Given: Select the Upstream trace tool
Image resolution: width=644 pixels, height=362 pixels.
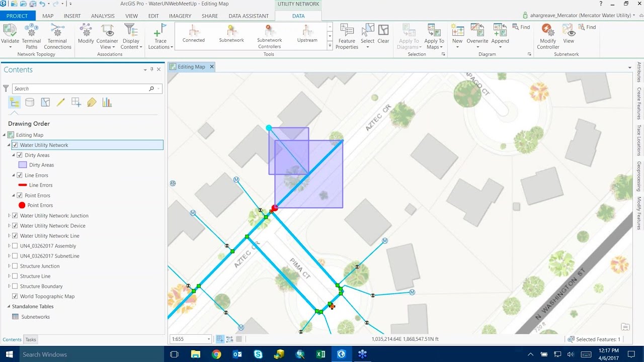Looking at the screenshot, I should click(307, 34).
